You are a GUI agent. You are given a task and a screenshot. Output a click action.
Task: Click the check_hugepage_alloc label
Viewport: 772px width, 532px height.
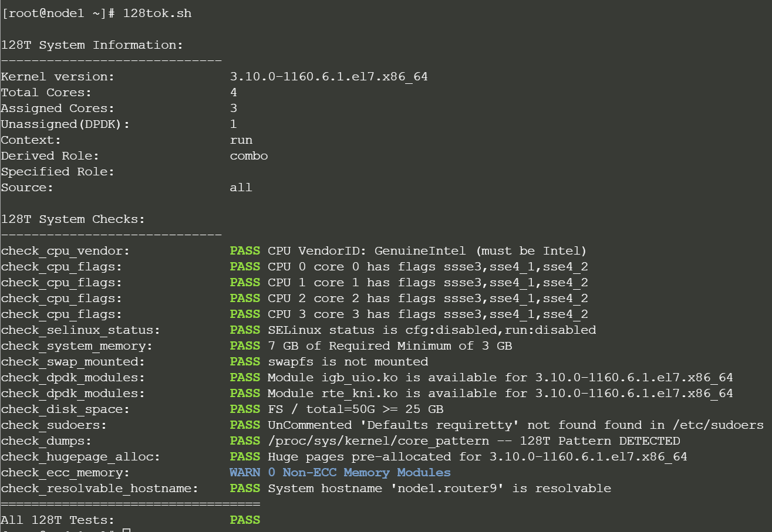80,456
